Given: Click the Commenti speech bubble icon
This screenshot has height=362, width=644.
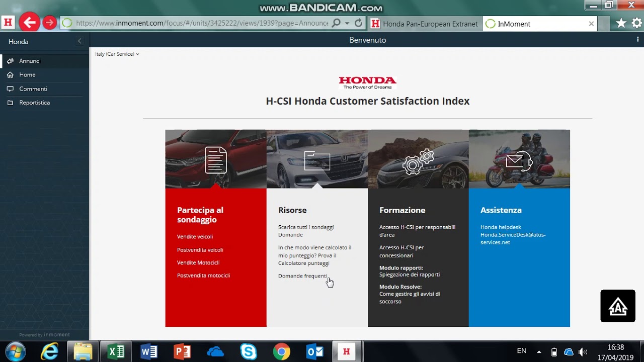Looking at the screenshot, I should coord(10,89).
